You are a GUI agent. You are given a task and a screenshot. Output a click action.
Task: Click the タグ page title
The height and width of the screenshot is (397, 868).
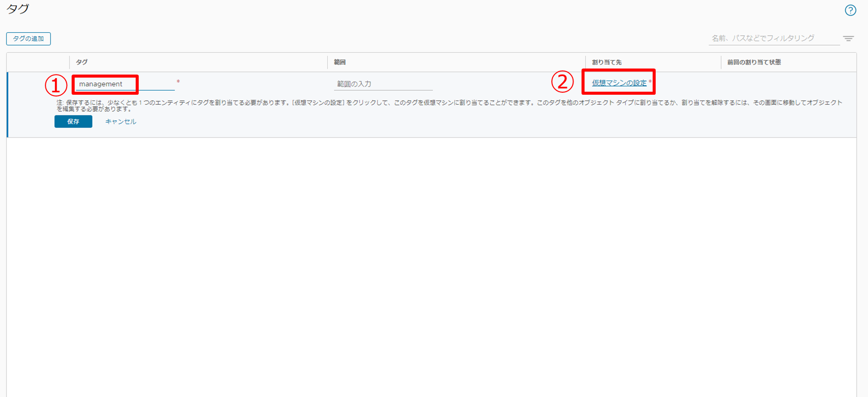pyautogui.click(x=18, y=9)
